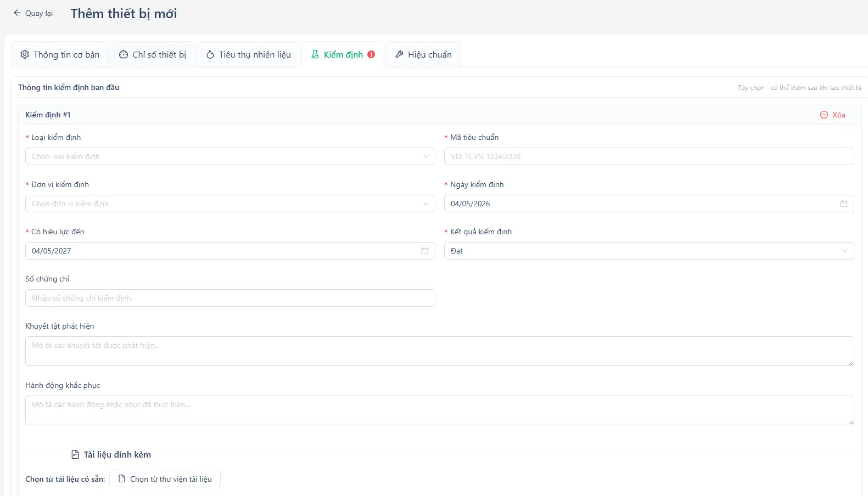Open calendar icon for Ngày kiểm định
Image resolution: width=868 pixels, height=496 pixels.
pyautogui.click(x=844, y=204)
